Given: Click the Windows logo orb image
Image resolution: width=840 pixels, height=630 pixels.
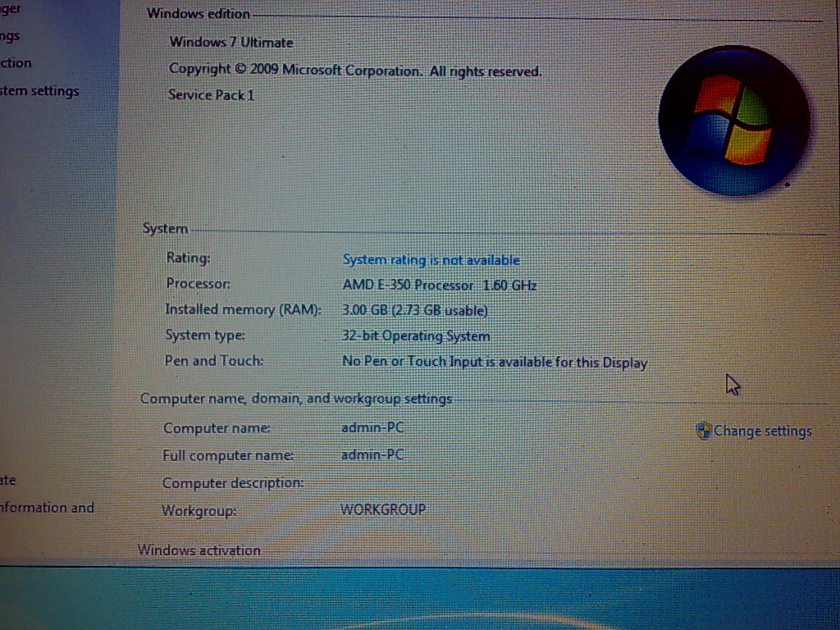Looking at the screenshot, I should (x=733, y=121).
